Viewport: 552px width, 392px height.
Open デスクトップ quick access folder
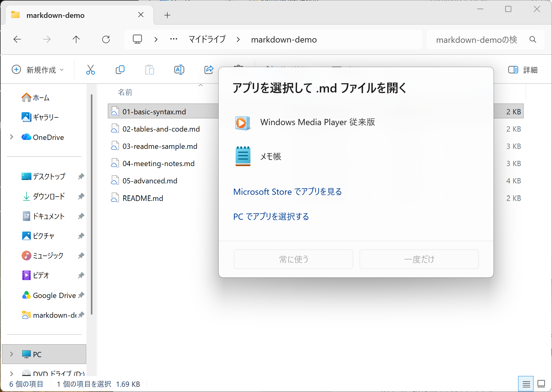pyautogui.click(x=43, y=177)
